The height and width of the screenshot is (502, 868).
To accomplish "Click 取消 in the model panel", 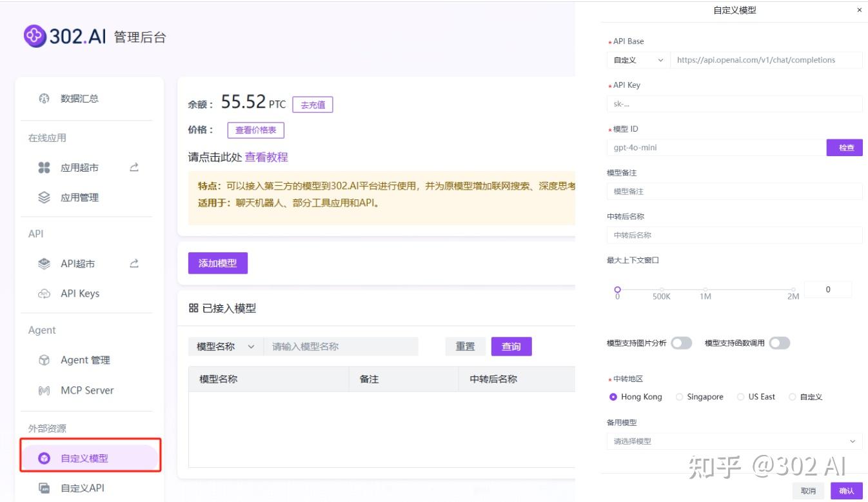I will click(x=808, y=491).
